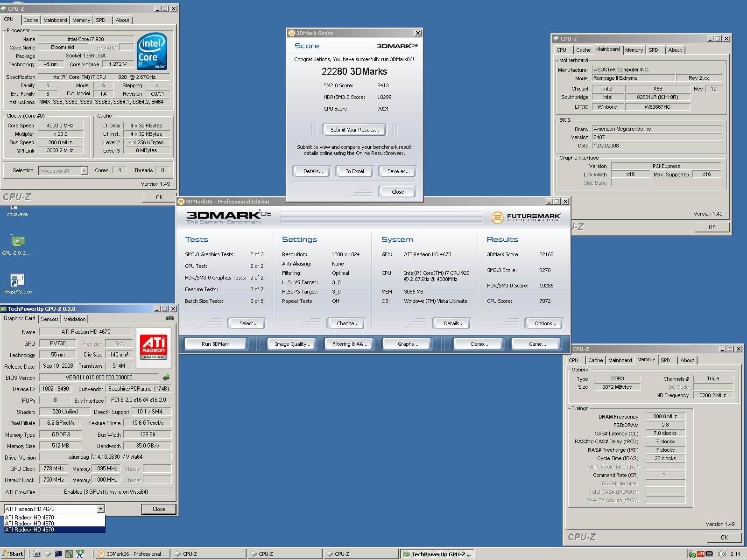Open the Cache tab in top-left CPU-Z
This screenshot has width=747, height=560.
pyautogui.click(x=31, y=20)
